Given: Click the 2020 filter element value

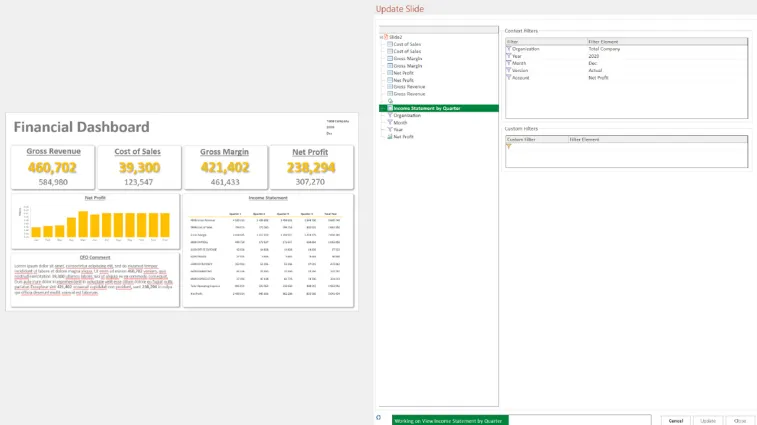Looking at the screenshot, I should click(593, 56).
